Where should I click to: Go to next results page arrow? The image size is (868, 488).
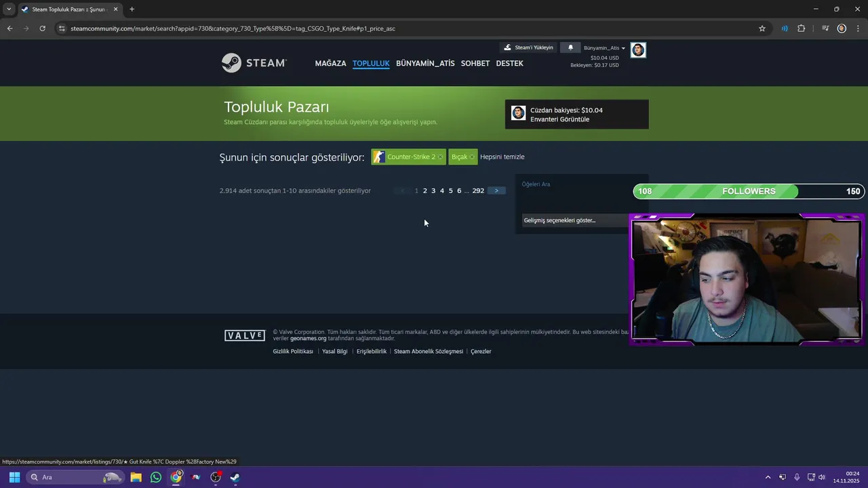pos(496,190)
